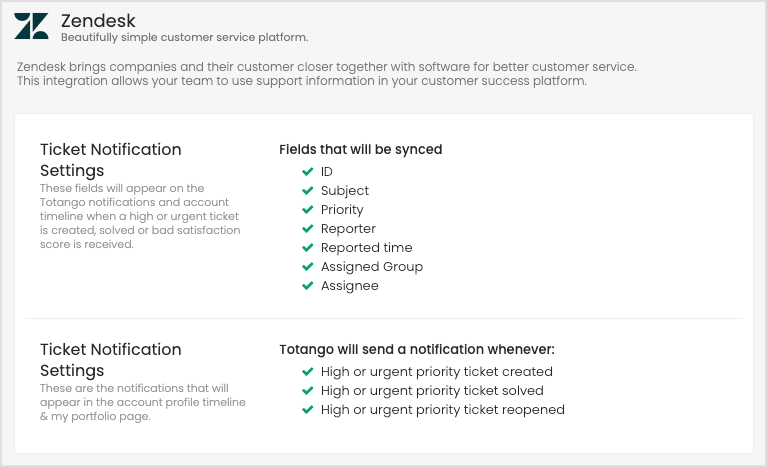
Task: Click checkmark for ticket reopened notification
Action: click(308, 410)
